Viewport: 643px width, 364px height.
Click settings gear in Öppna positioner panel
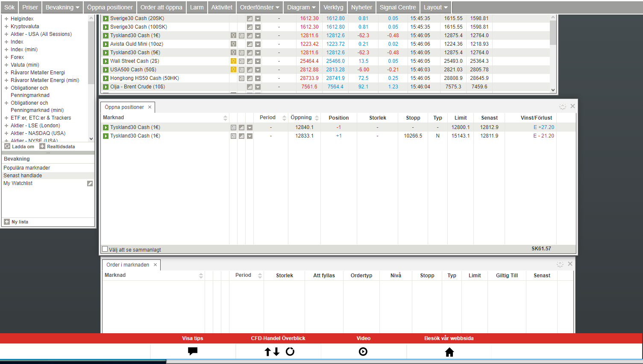[x=563, y=106]
